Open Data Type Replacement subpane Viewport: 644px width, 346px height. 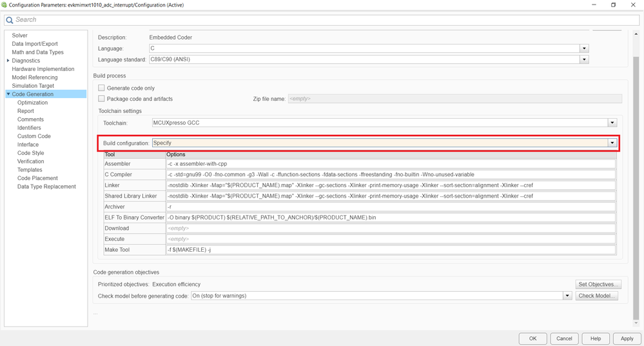(46, 187)
